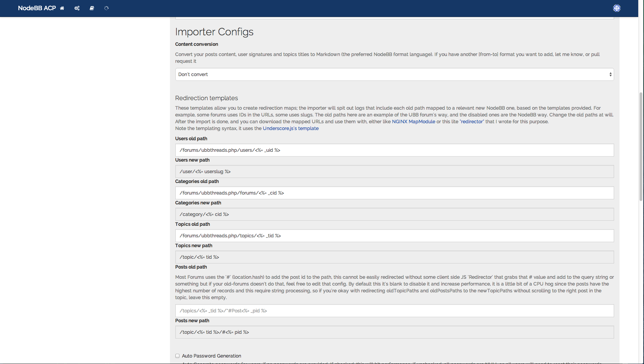This screenshot has height=364, width=644.
Task: Enable Auto Password Generation checkbox
Action: 177,356
